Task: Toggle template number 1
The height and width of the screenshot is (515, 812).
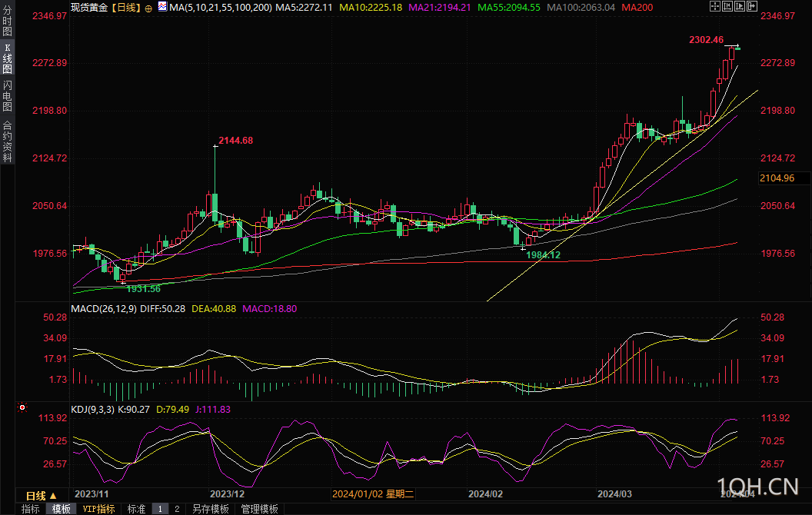Action: pos(160,509)
